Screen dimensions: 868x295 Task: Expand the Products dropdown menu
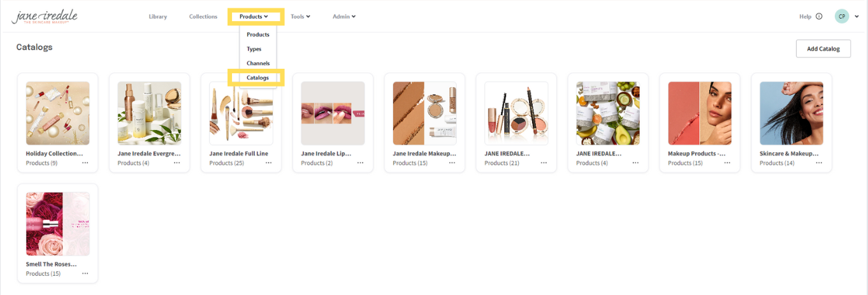(254, 17)
